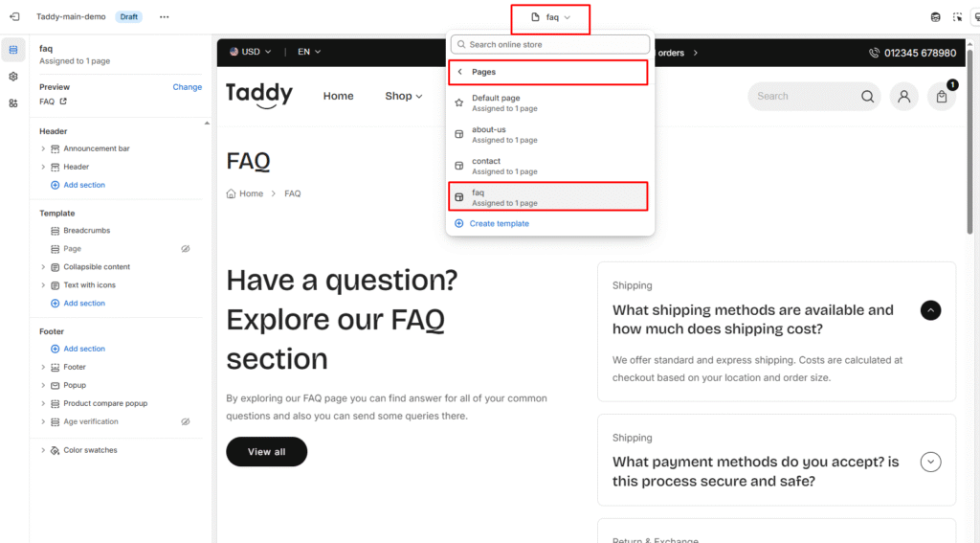Click the account user icon
980x543 pixels.
coord(902,97)
